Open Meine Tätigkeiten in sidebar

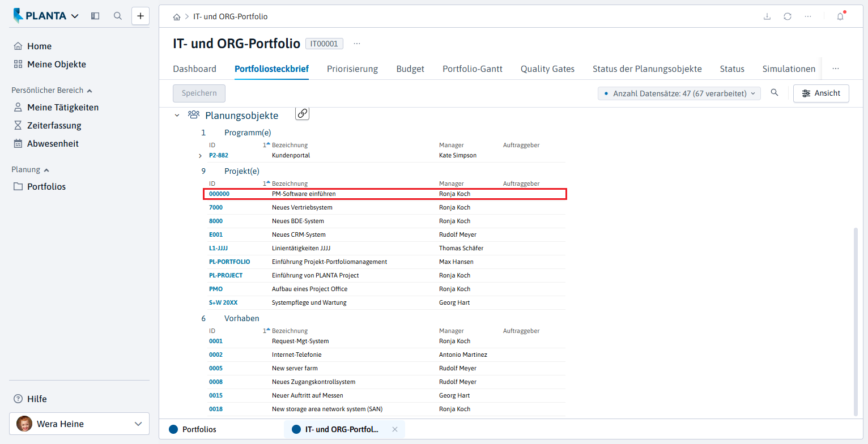[56, 107]
